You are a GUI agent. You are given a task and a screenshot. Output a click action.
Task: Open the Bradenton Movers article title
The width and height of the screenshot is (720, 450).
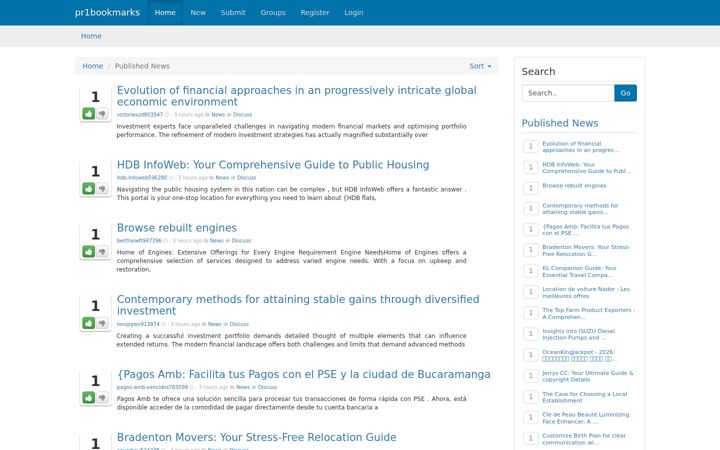tap(256, 437)
